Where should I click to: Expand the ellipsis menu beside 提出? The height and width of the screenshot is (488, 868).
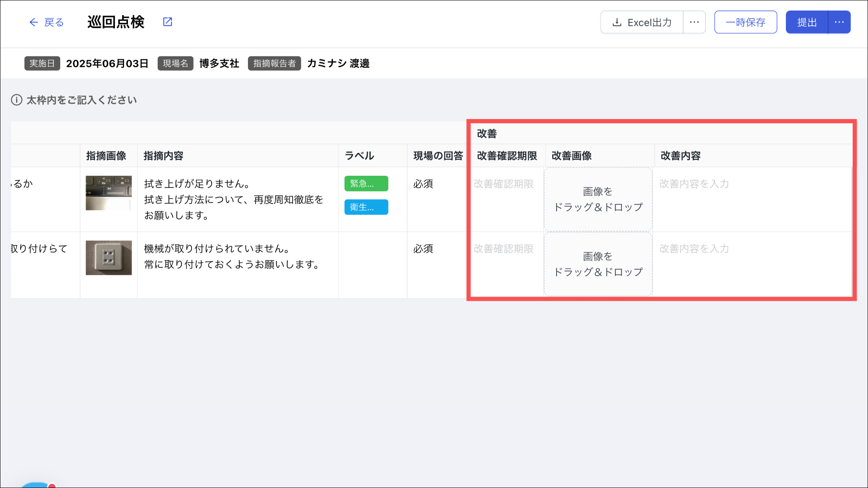839,22
